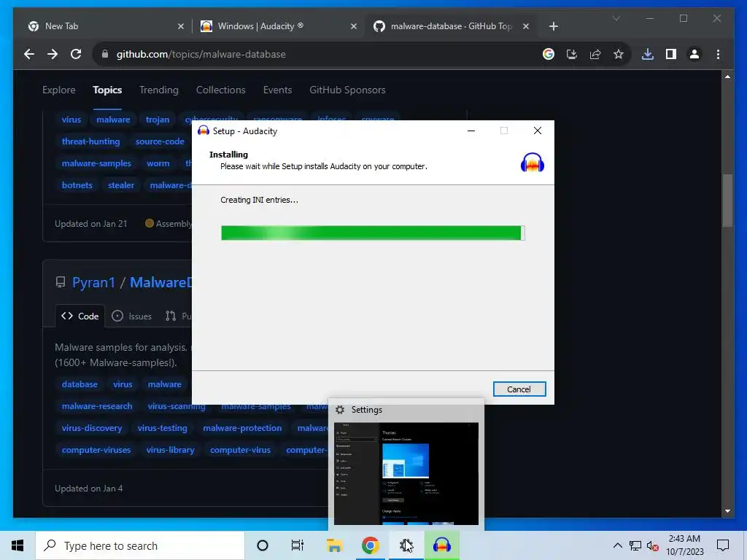Open the Windows Start menu
The image size is (747, 560).
[18, 545]
